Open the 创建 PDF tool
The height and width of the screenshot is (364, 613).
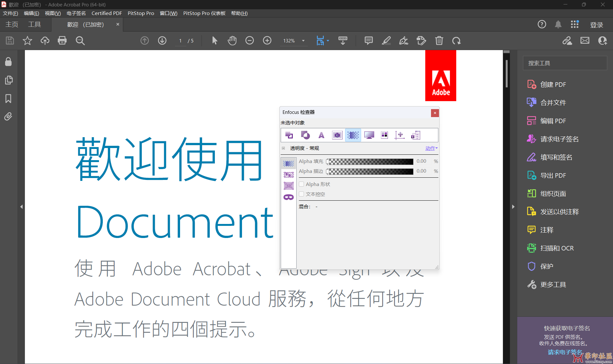[553, 85]
